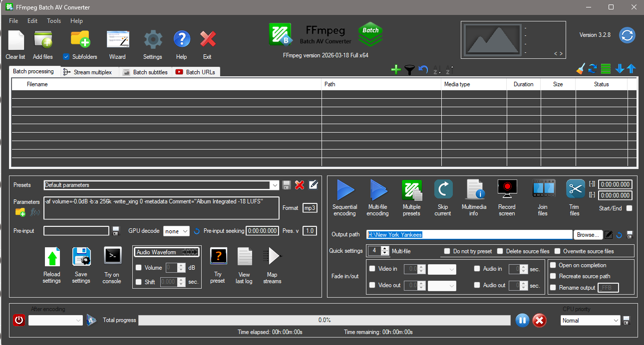644x345 pixels.
Task: Enable Video in fade checkbox
Action: (x=372, y=269)
